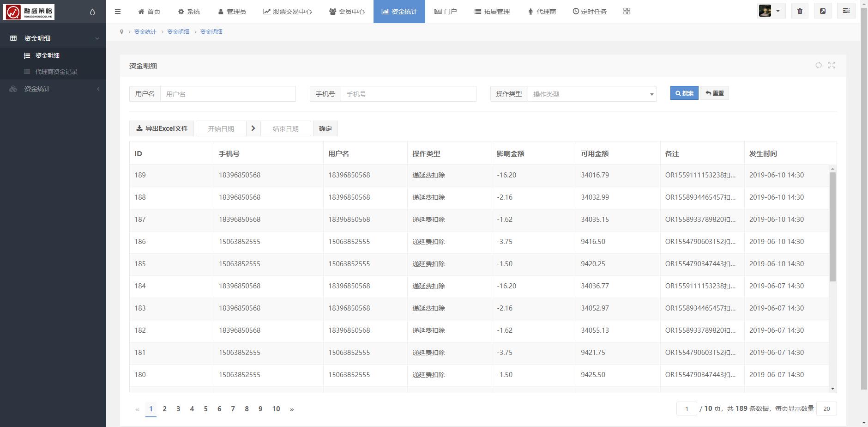
Task: Click the external link icon top right
Action: [x=823, y=11]
